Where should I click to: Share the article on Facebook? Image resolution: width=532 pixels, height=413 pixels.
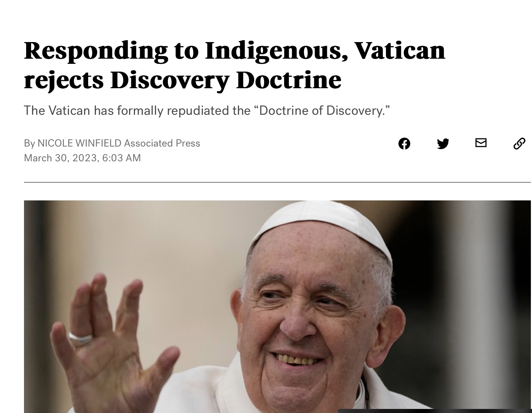[404, 144]
